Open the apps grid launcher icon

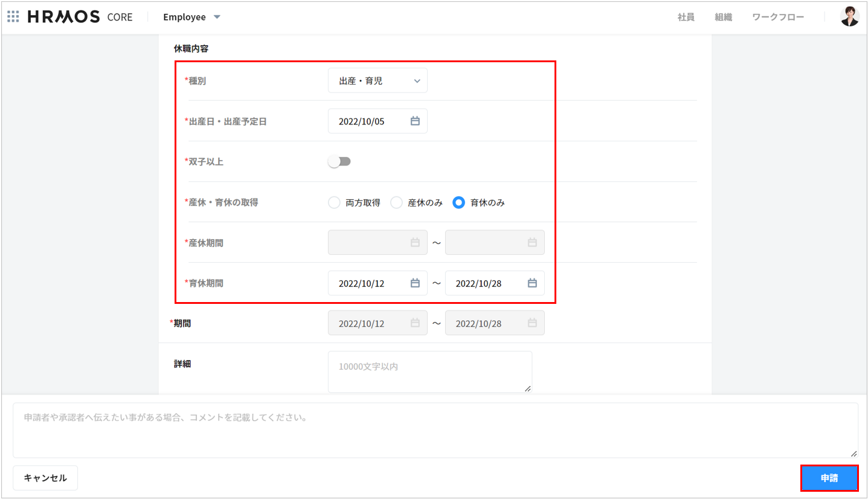[13, 17]
